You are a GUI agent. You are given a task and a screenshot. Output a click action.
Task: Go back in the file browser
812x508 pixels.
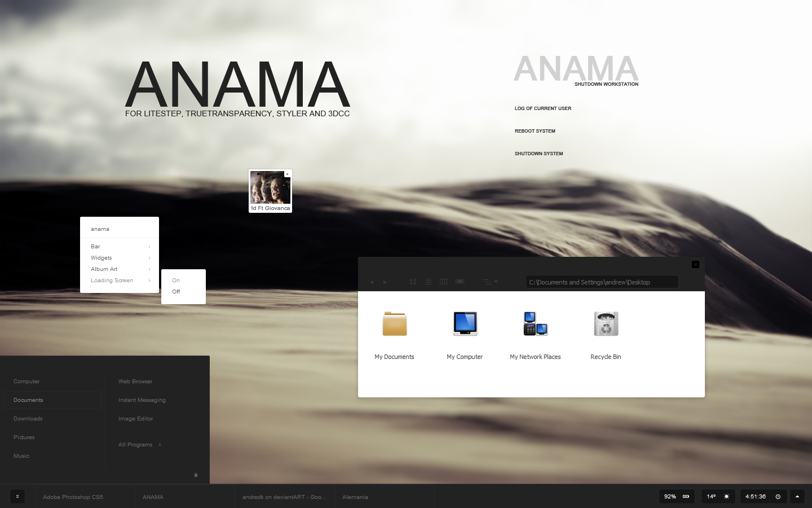tap(372, 282)
